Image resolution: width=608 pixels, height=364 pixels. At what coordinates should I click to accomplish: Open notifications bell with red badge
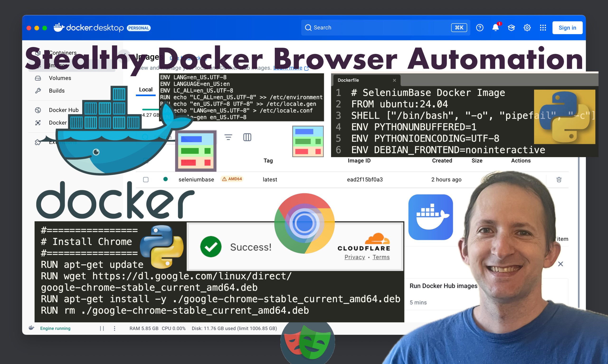[496, 27]
